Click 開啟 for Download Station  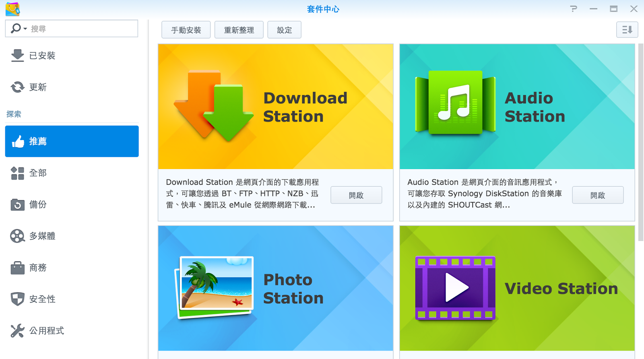356,195
